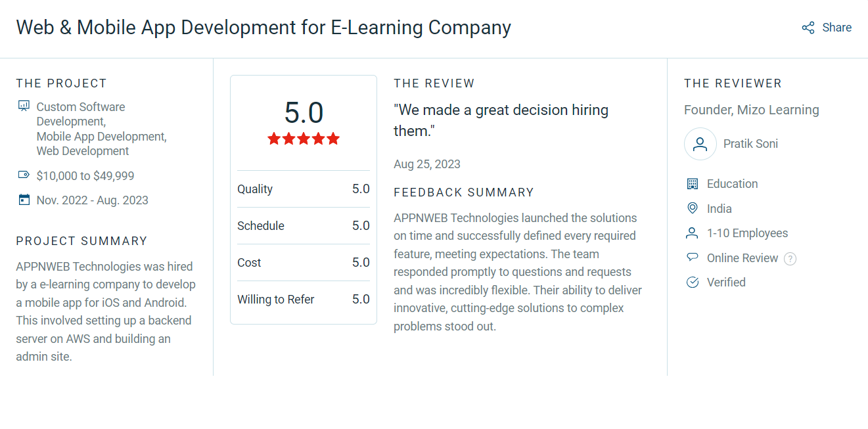Click the review quote headline
868x429 pixels.
click(x=501, y=120)
